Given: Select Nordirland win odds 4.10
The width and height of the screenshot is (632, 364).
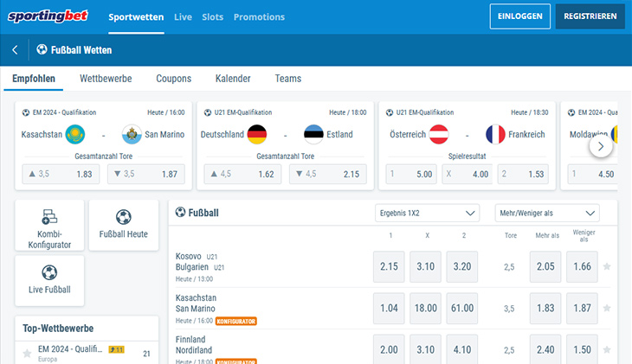Looking at the screenshot, I should coord(462,349).
